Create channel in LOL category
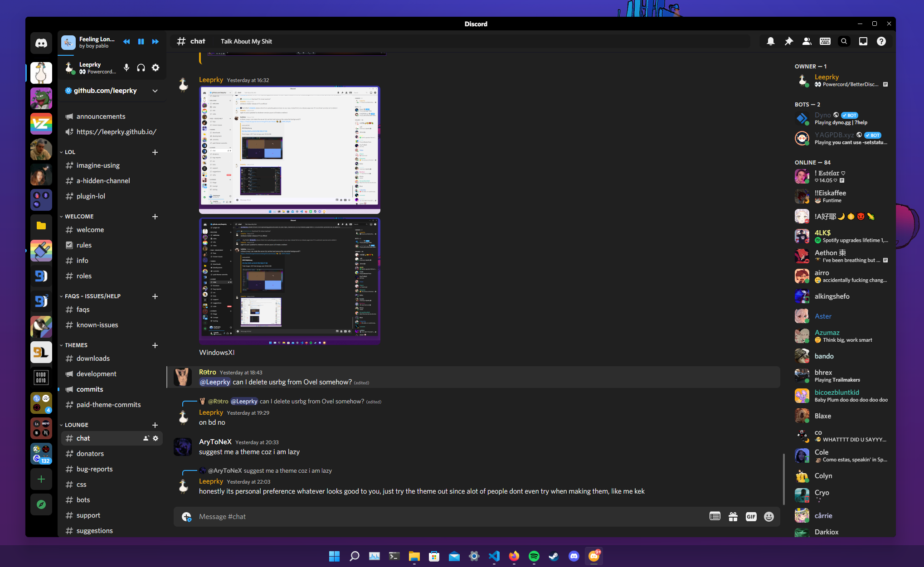This screenshot has height=567, width=924. click(x=155, y=152)
